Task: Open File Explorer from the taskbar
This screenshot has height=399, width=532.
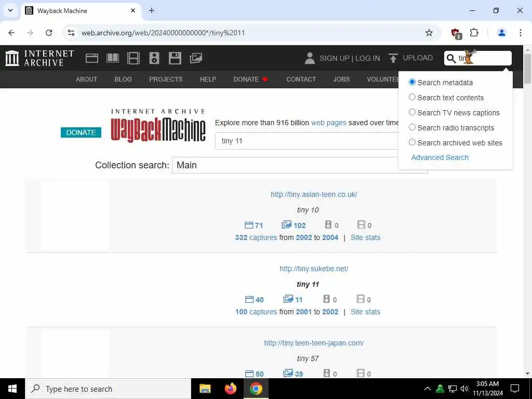Action: click(205, 389)
